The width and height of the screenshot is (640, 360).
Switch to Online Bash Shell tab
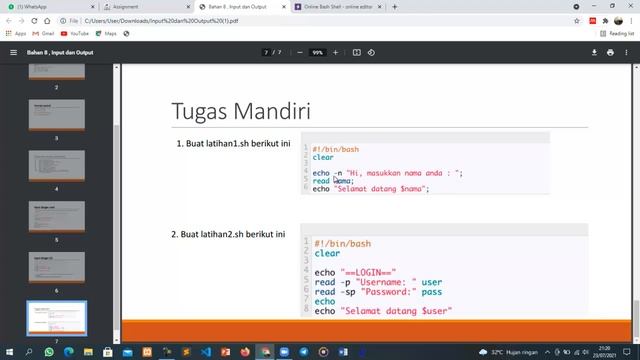tap(338, 7)
